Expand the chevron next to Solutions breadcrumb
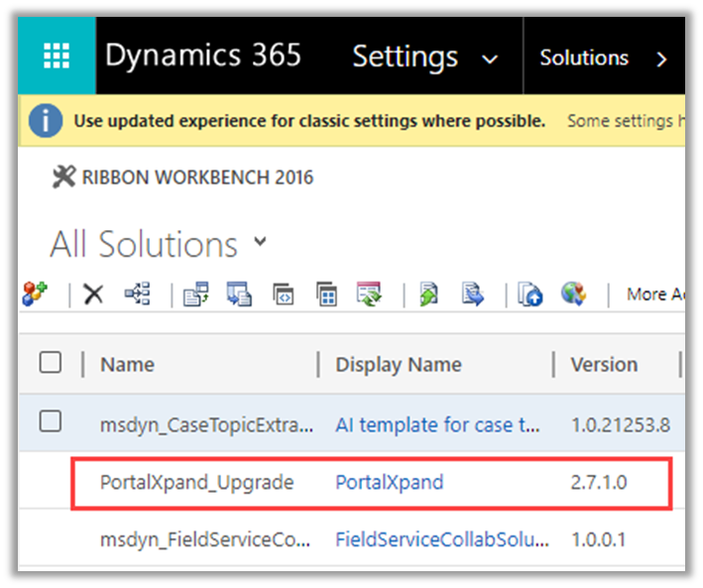The width and height of the screenshot is (703, 588). pos(661,59)
